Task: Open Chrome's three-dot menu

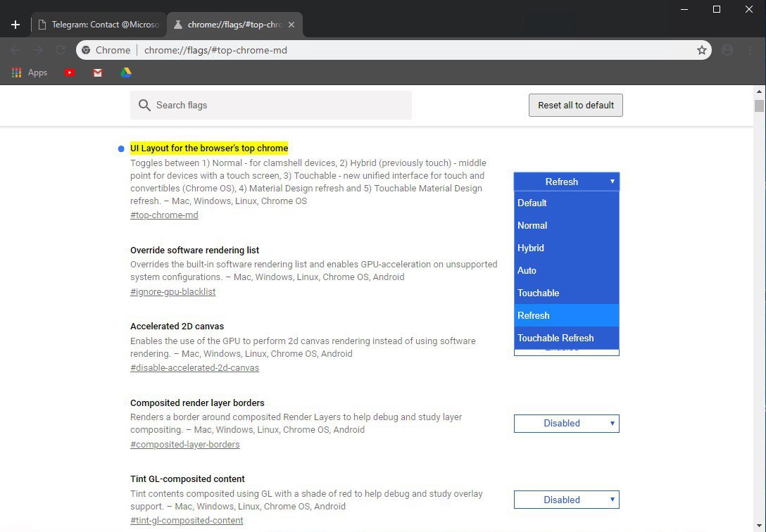Action: coord(750,50)
